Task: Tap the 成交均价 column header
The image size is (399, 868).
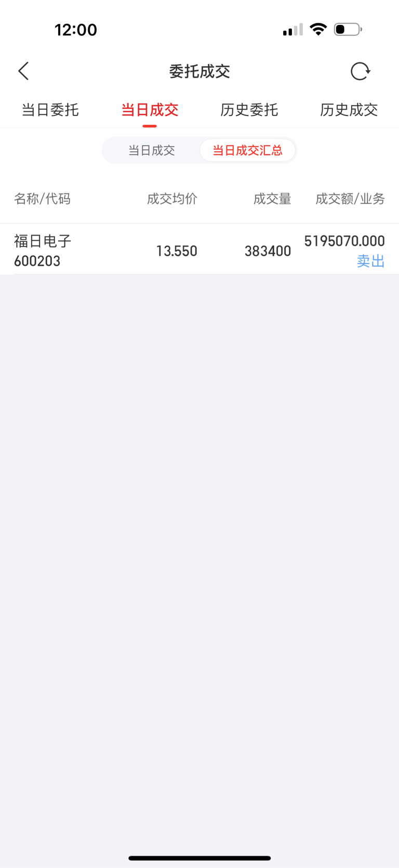Action: pos(172,199)
